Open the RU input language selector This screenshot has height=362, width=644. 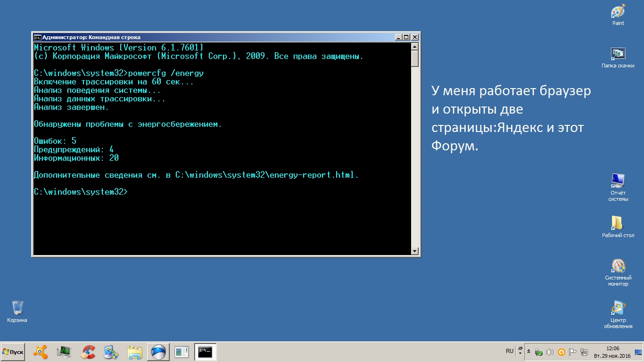[510, 351]
